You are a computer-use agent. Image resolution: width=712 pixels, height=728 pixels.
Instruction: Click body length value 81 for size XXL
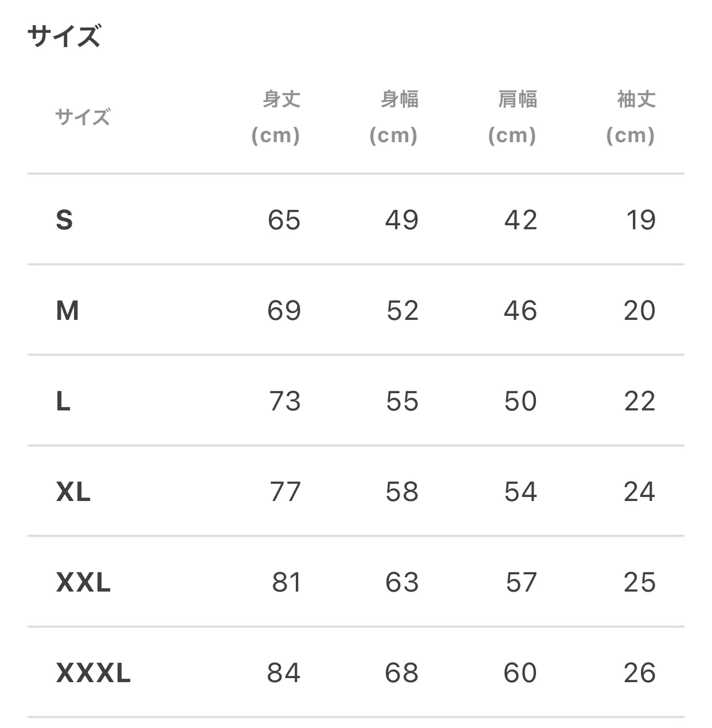pyautogui.click(x=286, y=582)
